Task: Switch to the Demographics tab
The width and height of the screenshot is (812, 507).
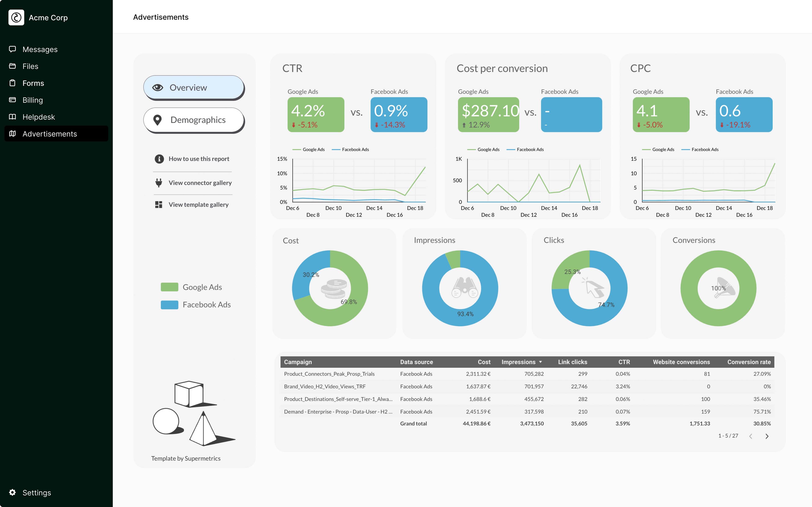Action: tap(194, 120)
